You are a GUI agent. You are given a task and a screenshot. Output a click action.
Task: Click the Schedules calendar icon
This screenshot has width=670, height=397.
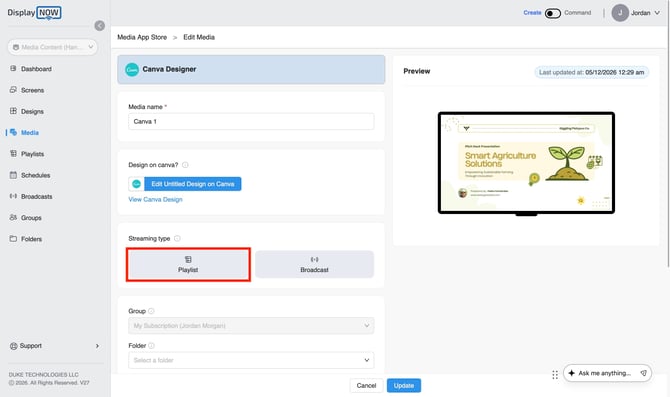pos(13,175)
